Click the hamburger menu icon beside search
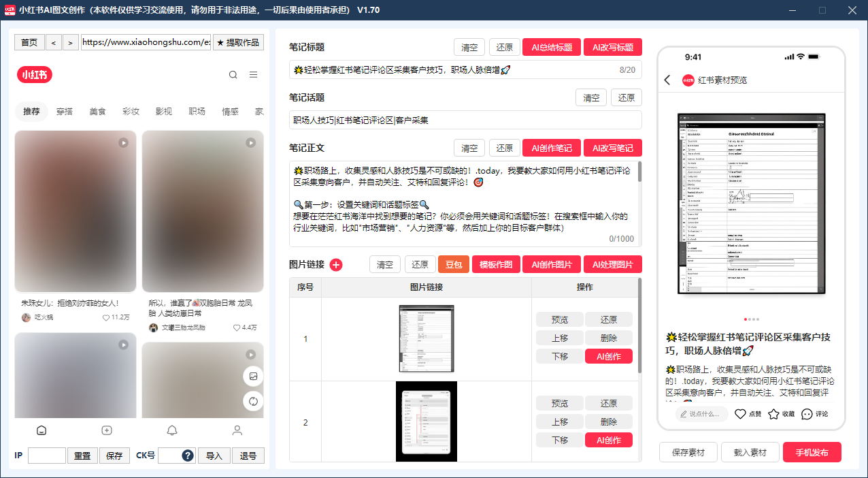Image resolution: width=868 pixels, height=478 pixels. coord(253,74)
